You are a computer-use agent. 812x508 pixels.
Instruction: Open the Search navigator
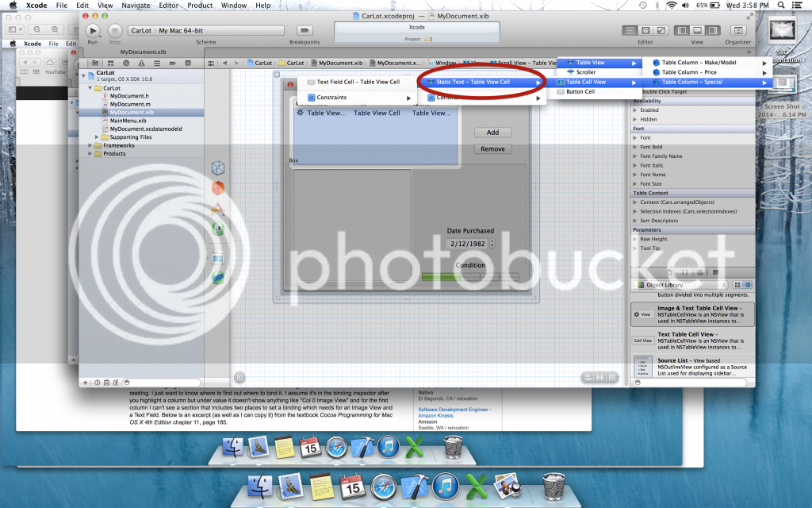[x=126, y=63]
